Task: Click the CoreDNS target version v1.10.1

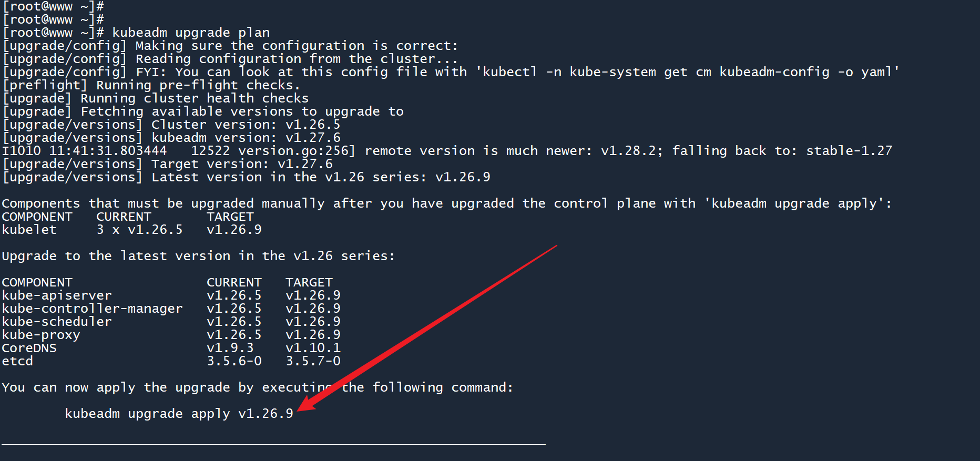Action: click(313, 348)
